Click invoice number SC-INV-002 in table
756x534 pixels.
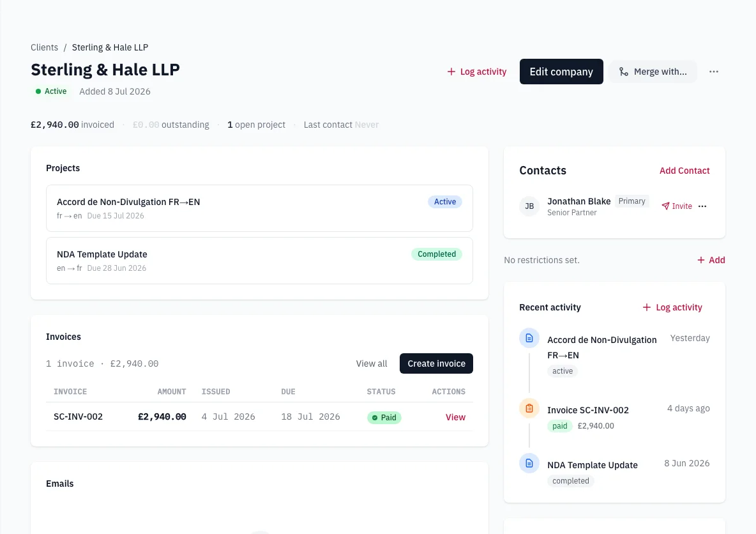[x=78, y=416]
